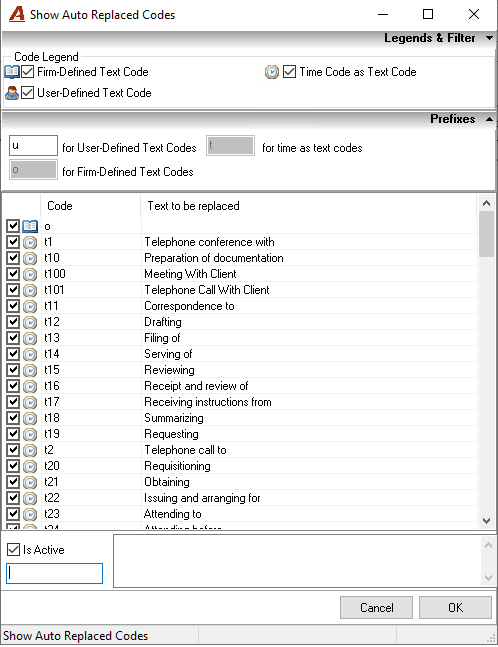498x647 pixels.
Task: Select the row Telephone conference with
Action: [241, 242]
